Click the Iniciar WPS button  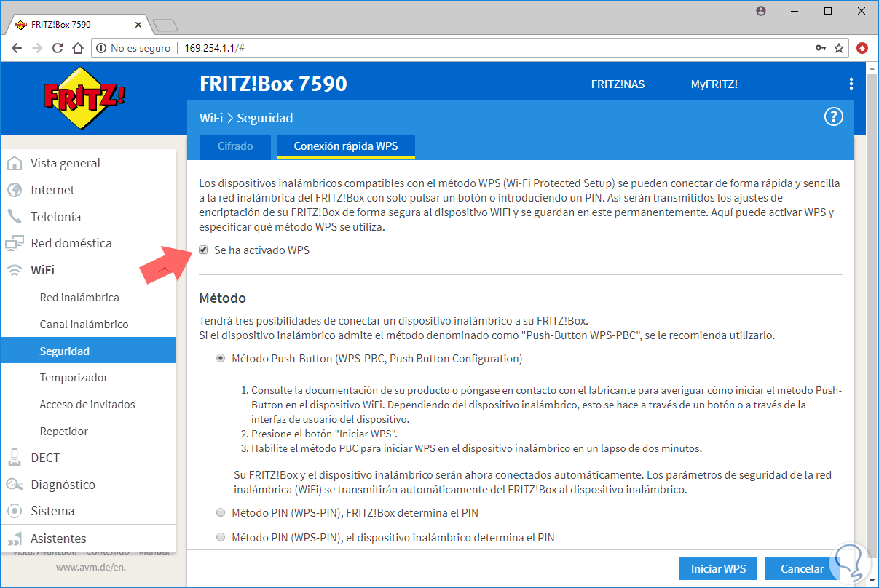pos(718,569)
